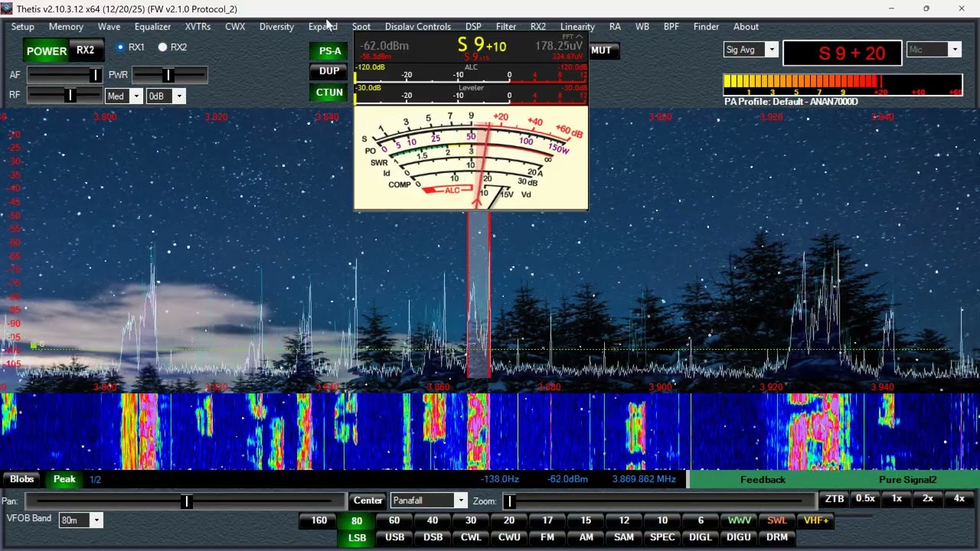Open the Memory menu

66,27
